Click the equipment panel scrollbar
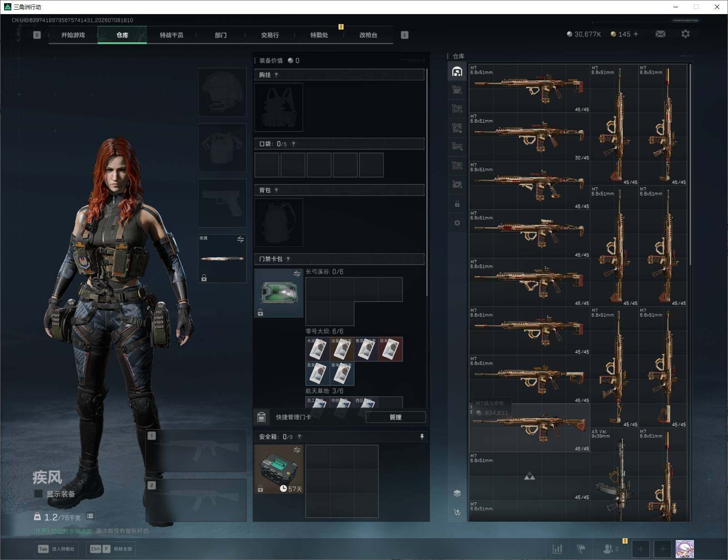Screen dimensions: 728x560 tap(427, 182)
